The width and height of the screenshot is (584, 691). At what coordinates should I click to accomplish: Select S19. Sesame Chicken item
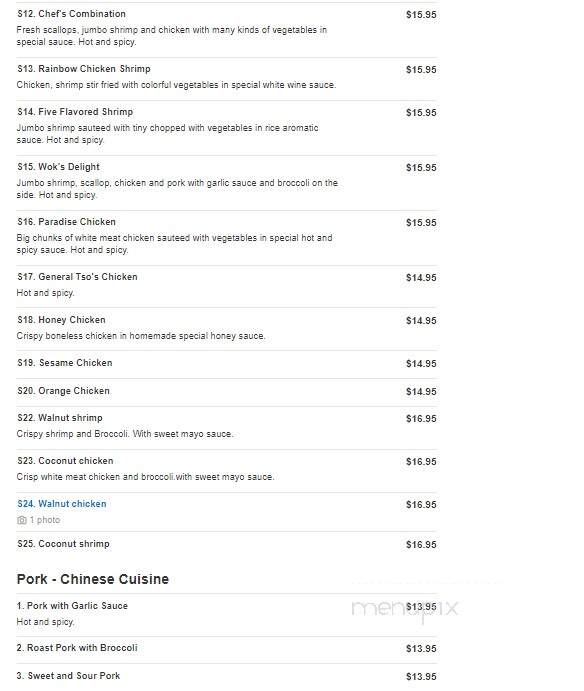(65, 363)
